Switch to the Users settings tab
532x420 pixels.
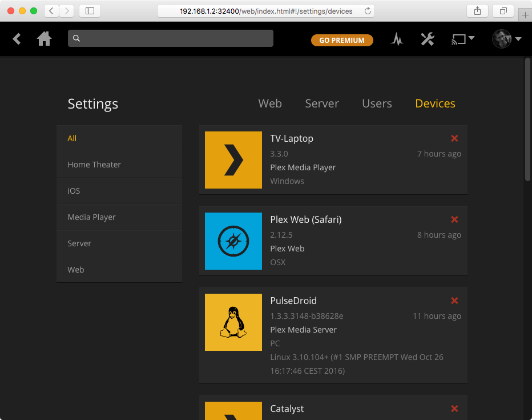[377, 103]
